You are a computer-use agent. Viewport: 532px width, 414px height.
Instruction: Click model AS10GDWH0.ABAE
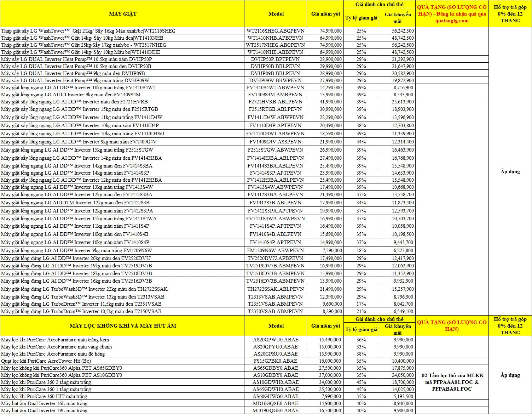(276, 382)
